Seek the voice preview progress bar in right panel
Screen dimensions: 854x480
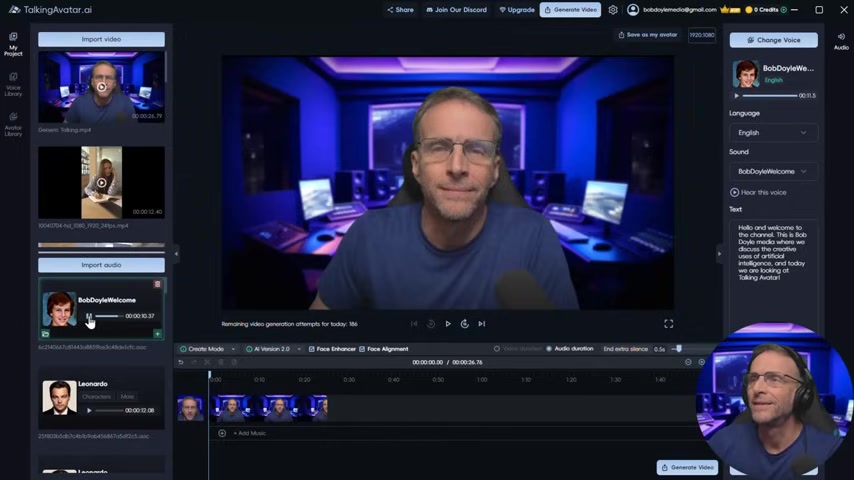(770, 95)
